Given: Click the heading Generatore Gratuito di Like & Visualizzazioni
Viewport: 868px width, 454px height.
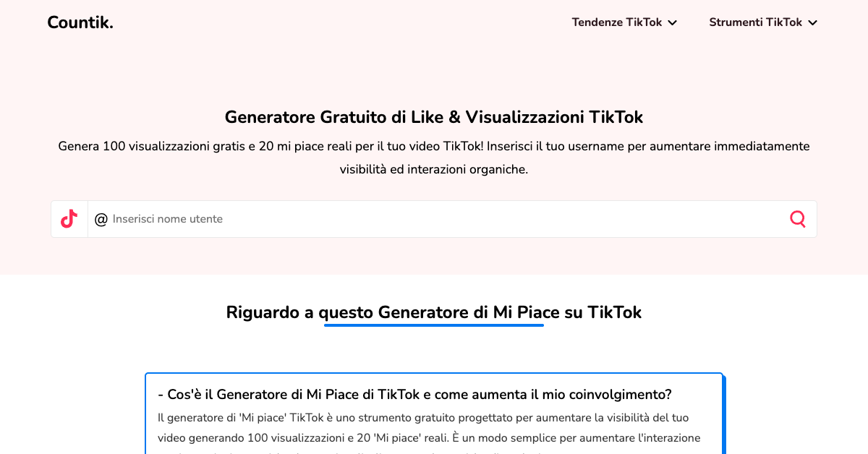Looking at the screenshot, I should tap(434, 117).
